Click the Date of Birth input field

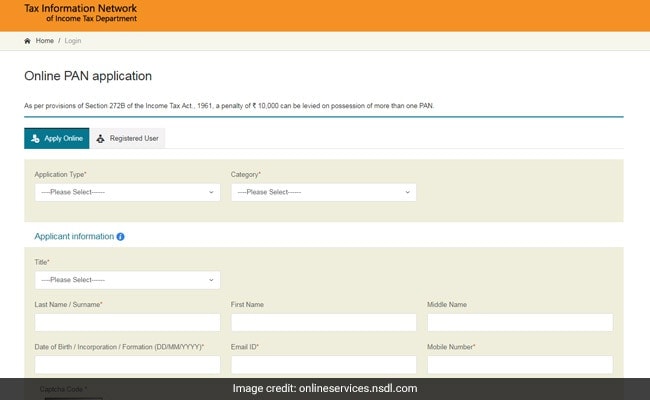pos(127,365)
